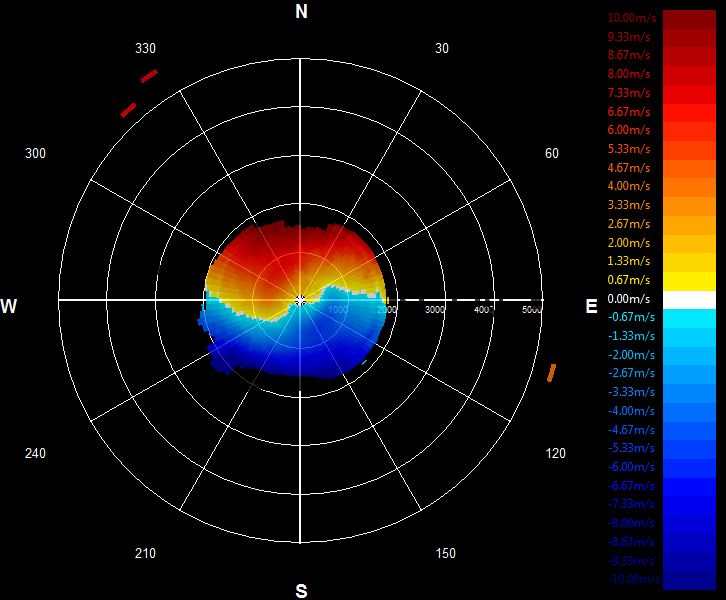This screenshot has width=726, height=600.
Task: Click the 2.67m/s legend label
Action: click(629, 224)
